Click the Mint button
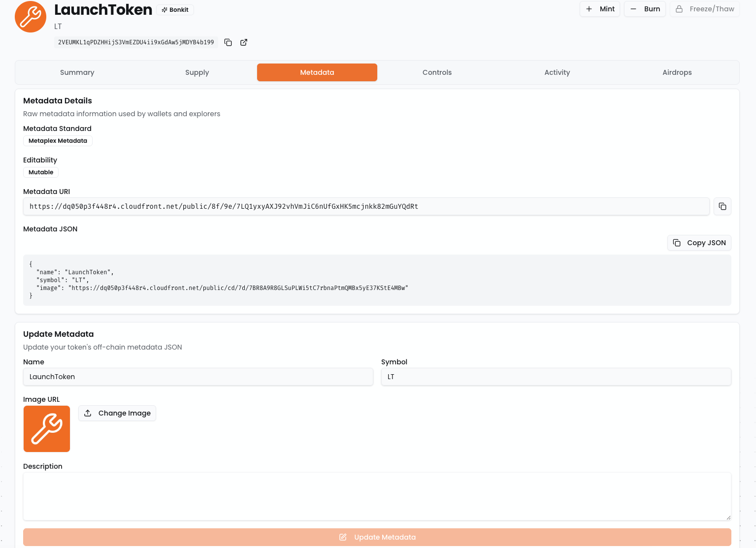This screenshot has height=548, width=756. [x=599, y=9]
